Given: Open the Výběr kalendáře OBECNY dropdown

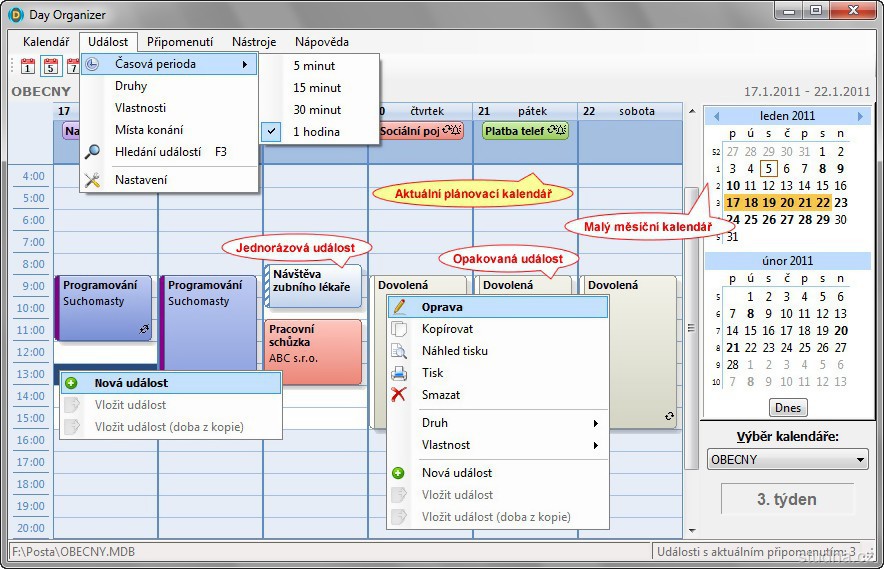Looking at the screenshot, I should click(787, 460).
